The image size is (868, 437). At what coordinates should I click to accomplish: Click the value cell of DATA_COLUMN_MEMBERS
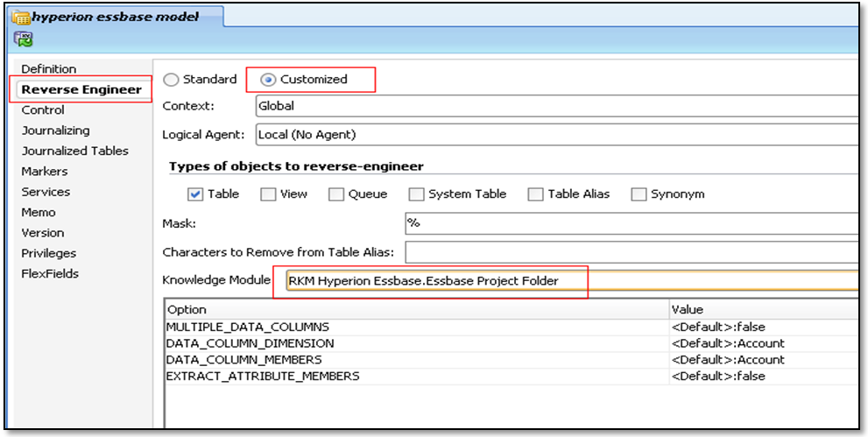[766, 360]
